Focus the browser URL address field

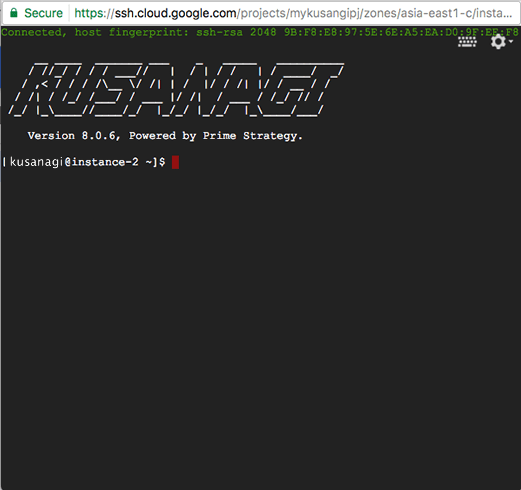pyautogui.click(x=293, y=13)
